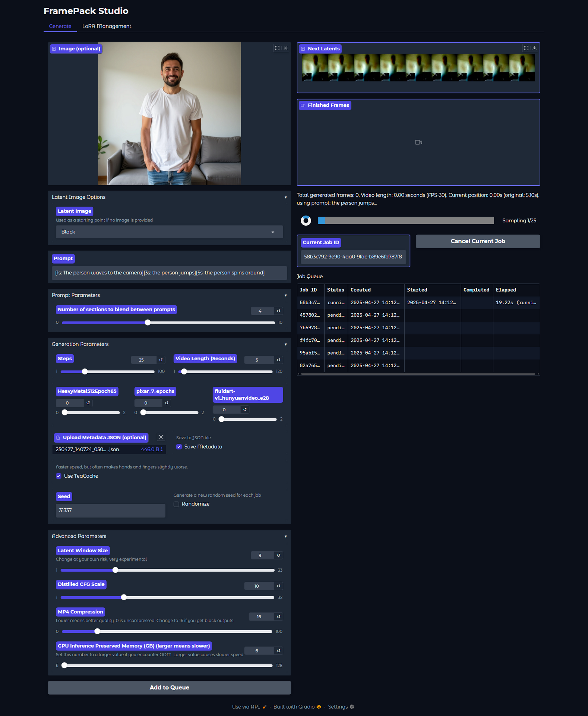Select the Generate tab
This screenshot has height=716, width=588.
[x=60, y=26]
